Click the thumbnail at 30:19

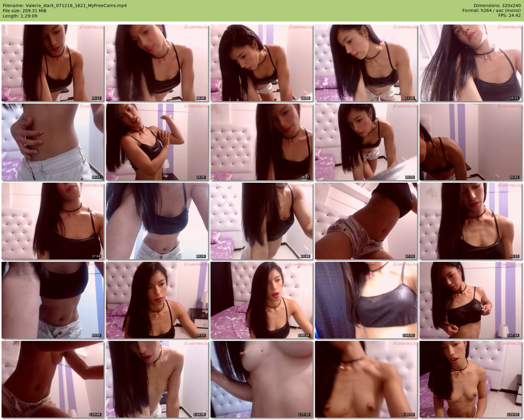coord(366,142)
